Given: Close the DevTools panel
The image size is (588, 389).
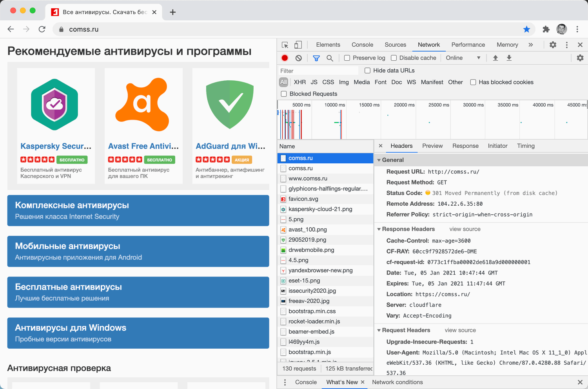Looking at the screenshot, I should click(x=580, y=45).
